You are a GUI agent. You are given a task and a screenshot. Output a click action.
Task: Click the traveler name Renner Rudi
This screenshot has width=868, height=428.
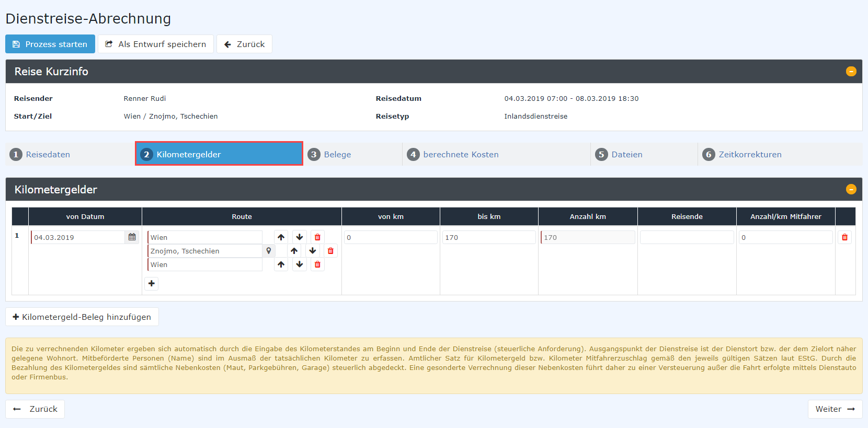[145, 98]
